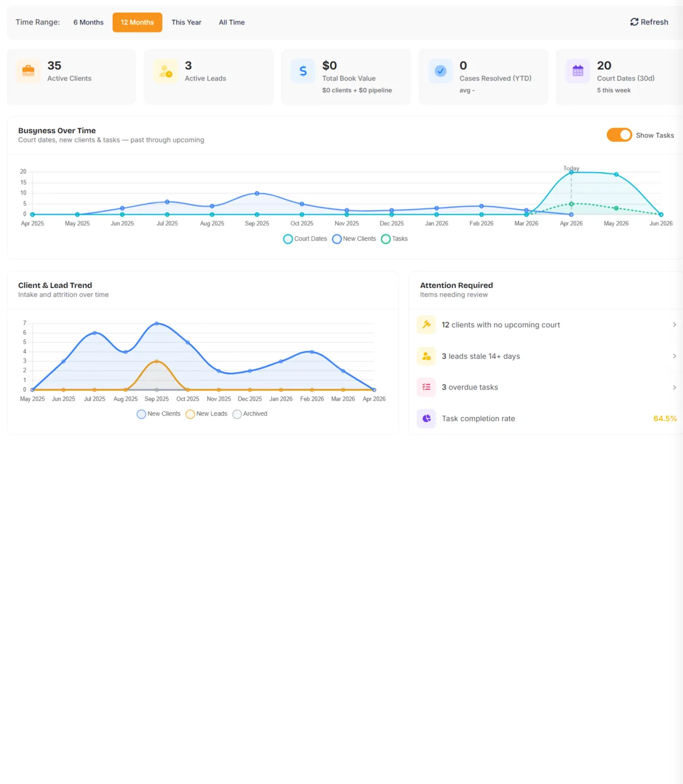Click the New Leads orange legend dot
683x784 pixels.
click(x=190, y=414)
